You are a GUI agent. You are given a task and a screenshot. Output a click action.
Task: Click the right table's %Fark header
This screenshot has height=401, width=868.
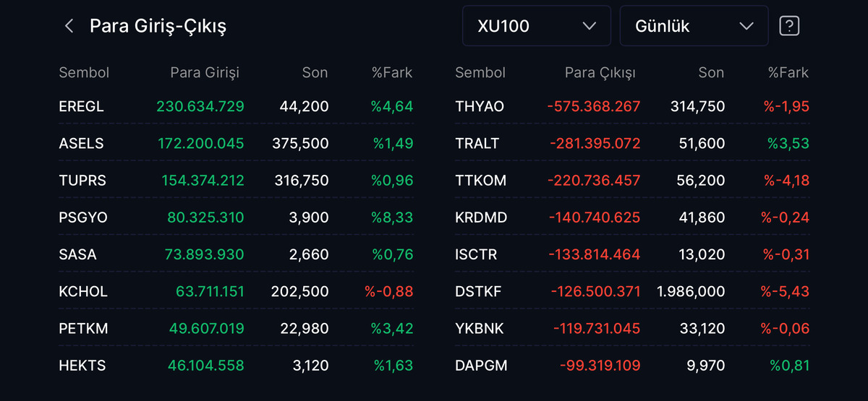[x=788, y=72]
